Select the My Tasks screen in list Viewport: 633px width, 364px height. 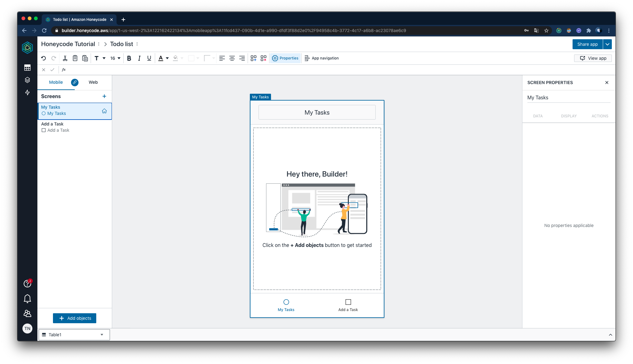click(75, 111)
